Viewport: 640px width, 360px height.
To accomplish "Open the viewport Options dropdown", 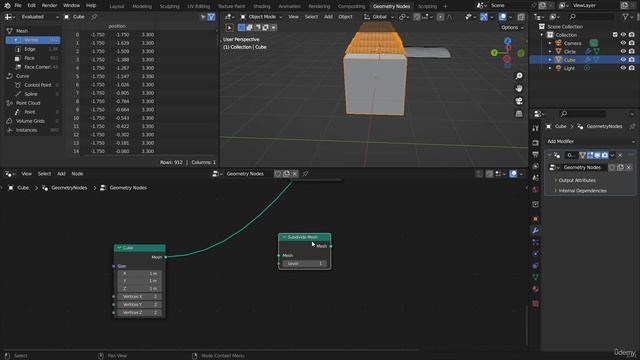I will point(512,27).
